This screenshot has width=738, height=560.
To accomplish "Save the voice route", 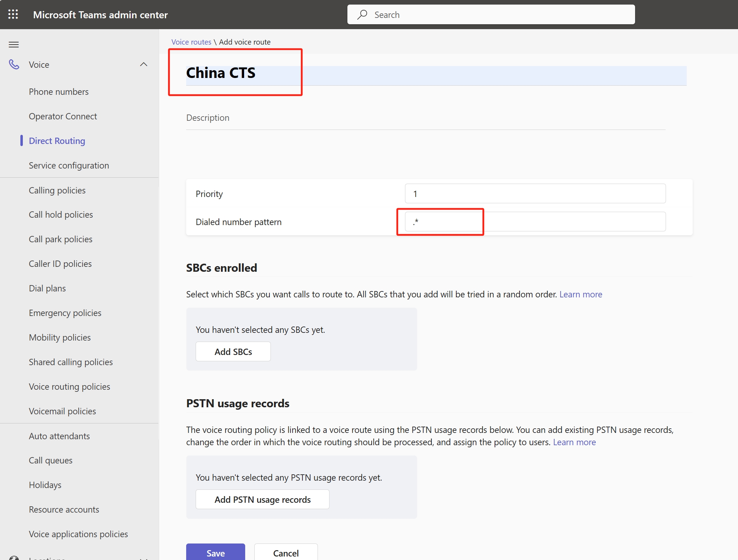I will click(x=216, y=553).
